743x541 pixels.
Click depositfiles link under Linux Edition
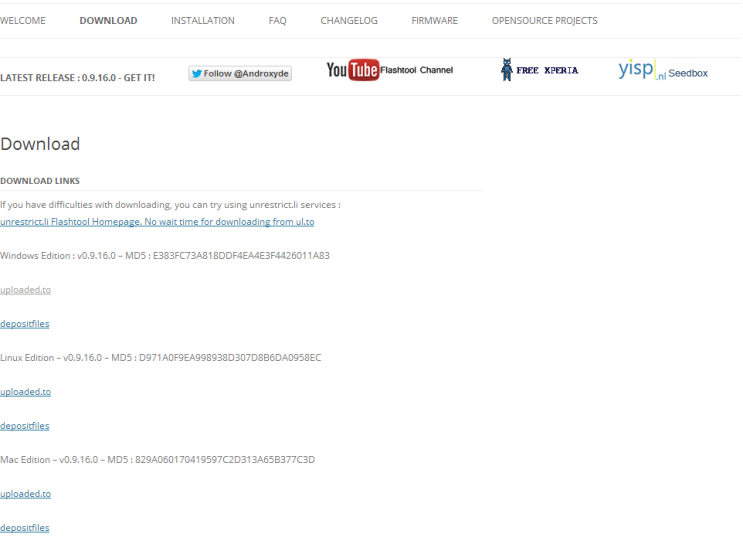click(25, 426)
